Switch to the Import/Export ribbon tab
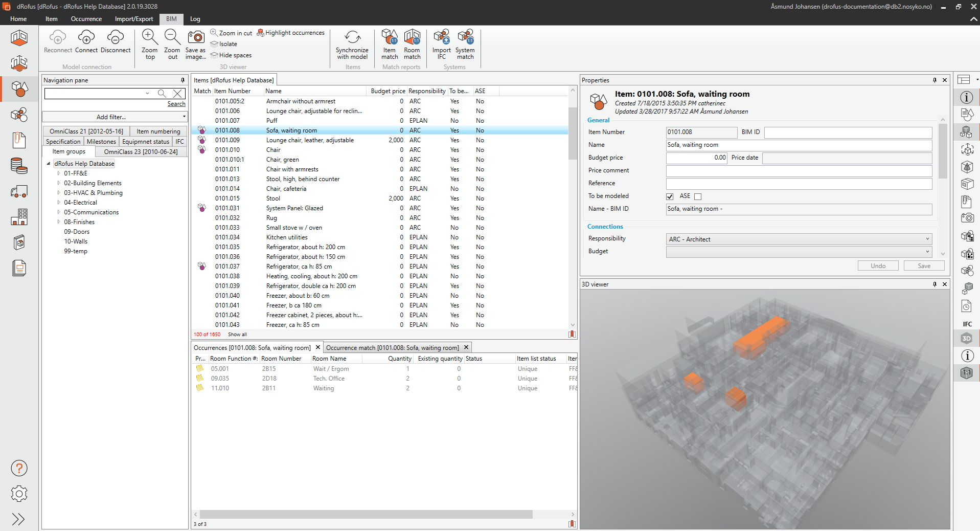The width and height of the screenshot is (980, 531). pos(134,19)
